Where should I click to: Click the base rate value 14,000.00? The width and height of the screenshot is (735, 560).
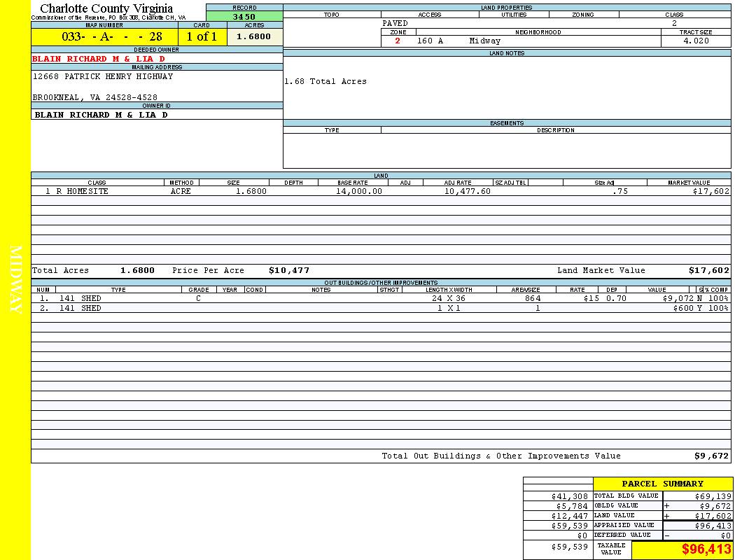(359, 191)
